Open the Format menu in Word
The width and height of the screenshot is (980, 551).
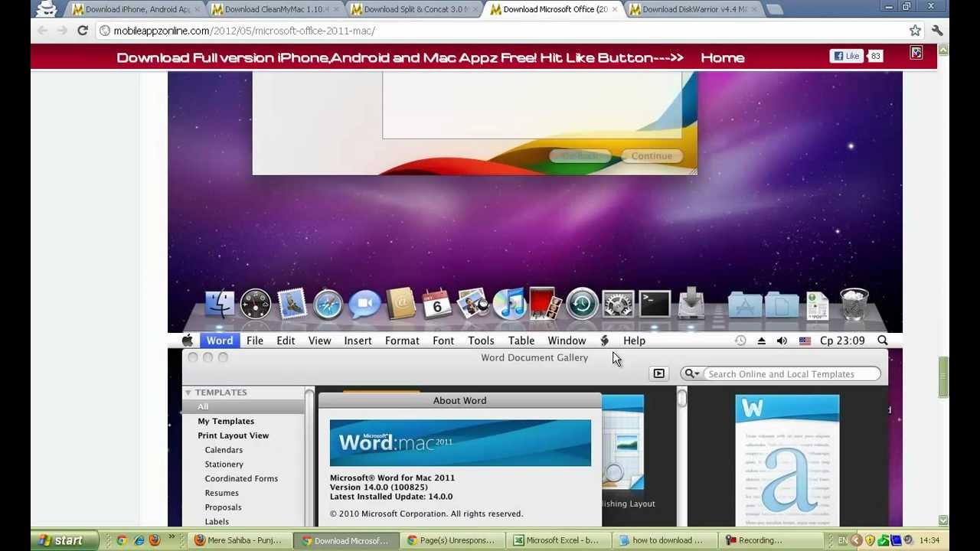click(402, 341)
